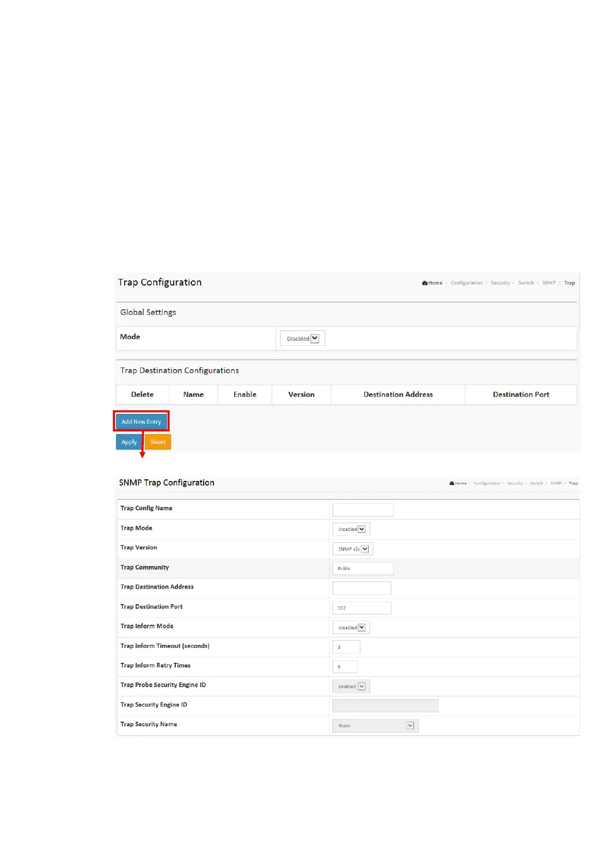
Task: Open Security in SNMP Trap Configuration breadcrumb
Action: tap(515, 483)
